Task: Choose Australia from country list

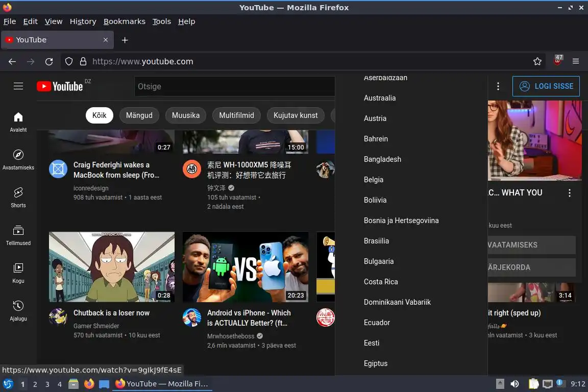Action: (x=411, y=98)
